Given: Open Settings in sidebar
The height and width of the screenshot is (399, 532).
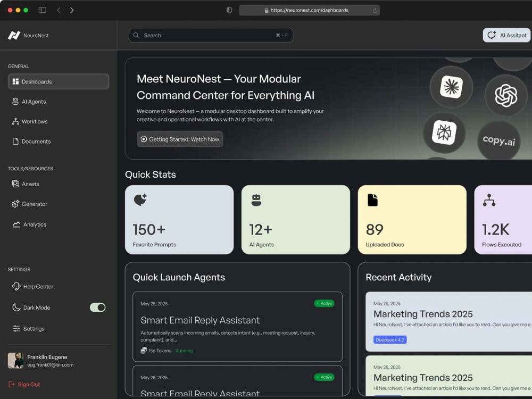Looking at the screenshot, I should [x=34, y=329].
